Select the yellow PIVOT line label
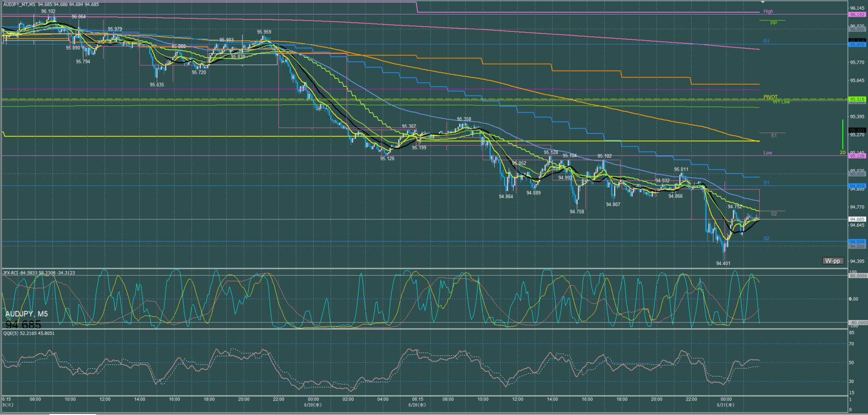 (x=770, y=97)
